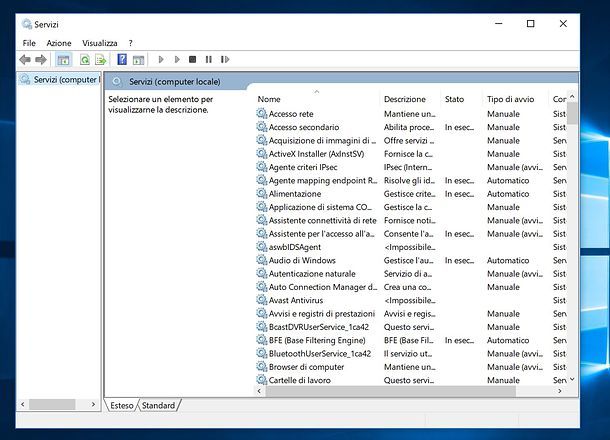
Task: Select Assistente per l'accesso all'a... service
Action: 321,233
